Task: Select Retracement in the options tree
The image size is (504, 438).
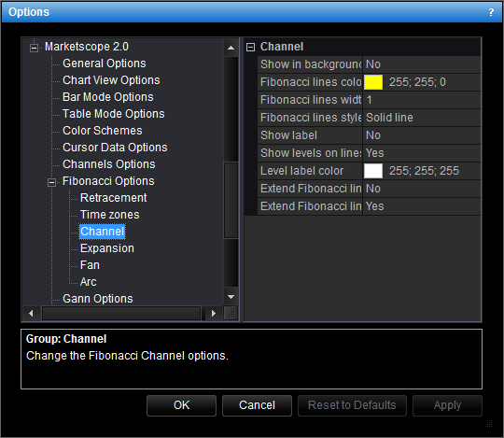Action: [114, 198]
